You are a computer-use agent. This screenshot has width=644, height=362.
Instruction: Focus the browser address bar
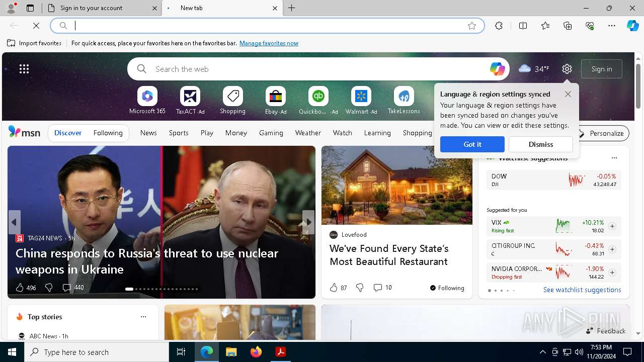[x=268, y=26]
